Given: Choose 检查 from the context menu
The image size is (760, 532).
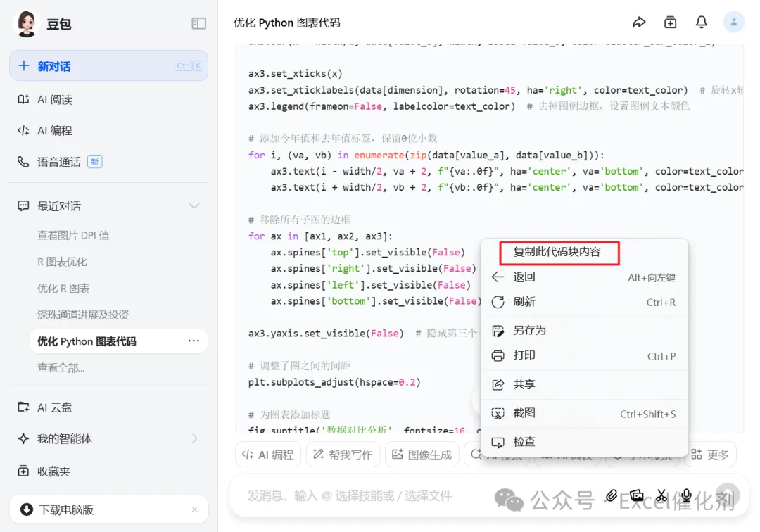Looking at the screenshot, I should point(585,442).
